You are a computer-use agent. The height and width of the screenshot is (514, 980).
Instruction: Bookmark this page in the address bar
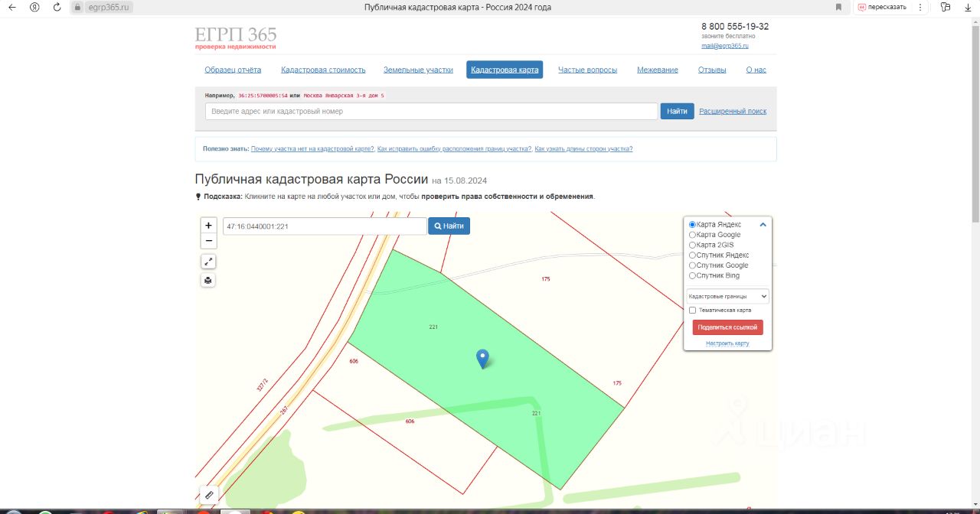point(838,7)
